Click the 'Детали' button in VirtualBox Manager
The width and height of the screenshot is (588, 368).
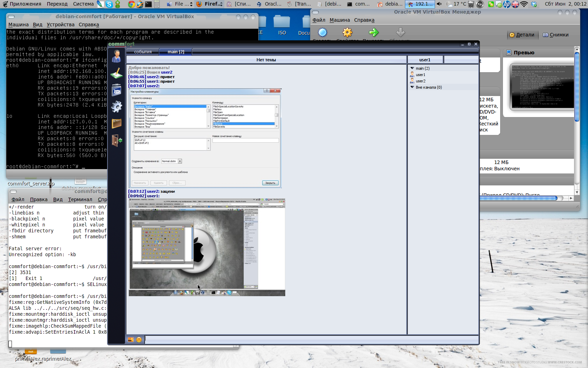pyautogui.click(x=522, y=35)
